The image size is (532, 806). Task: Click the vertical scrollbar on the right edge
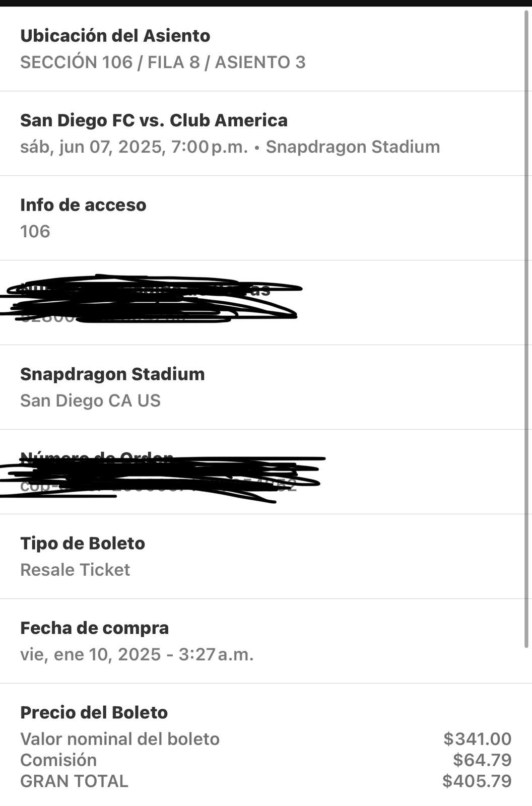[527, 327]
